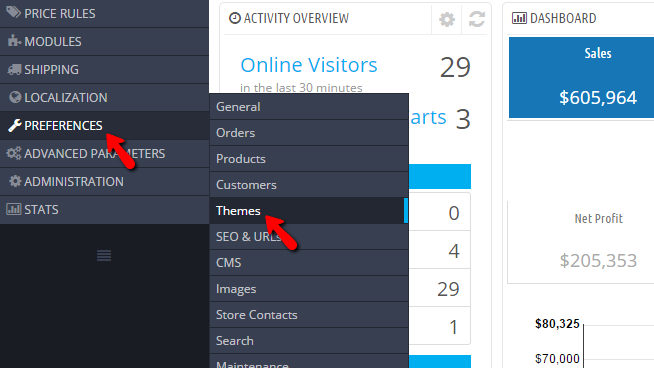Select the Sales dashboard tile
This screenshot has height=368, width=654.
point(581,78)
